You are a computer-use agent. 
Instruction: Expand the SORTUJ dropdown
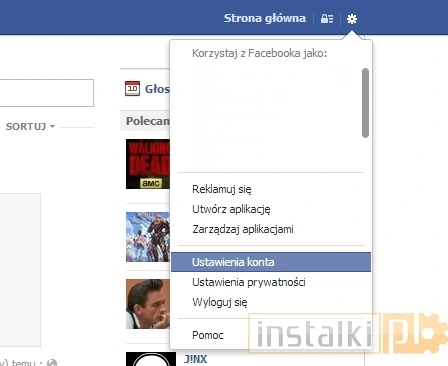coord(30,127)
